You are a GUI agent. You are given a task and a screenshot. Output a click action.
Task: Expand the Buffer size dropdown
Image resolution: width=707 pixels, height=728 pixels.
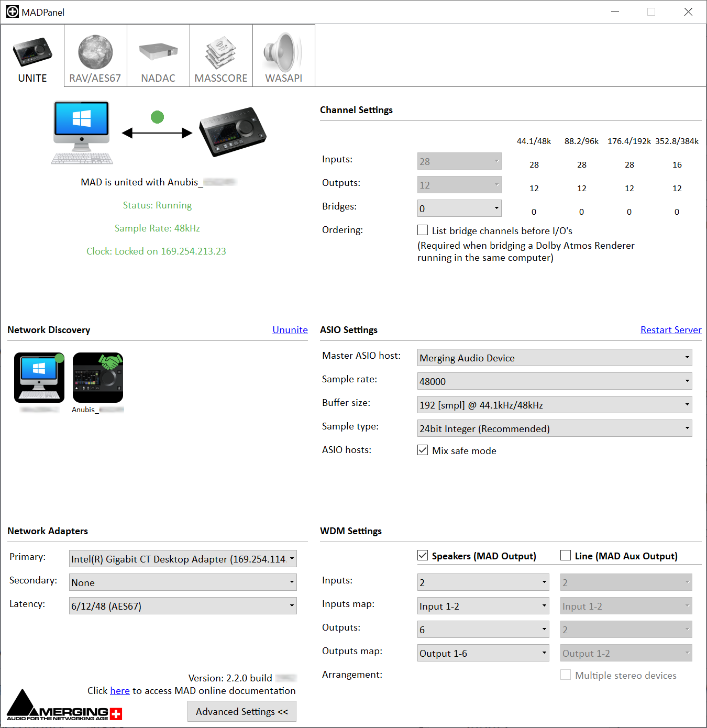pos(554,405)
